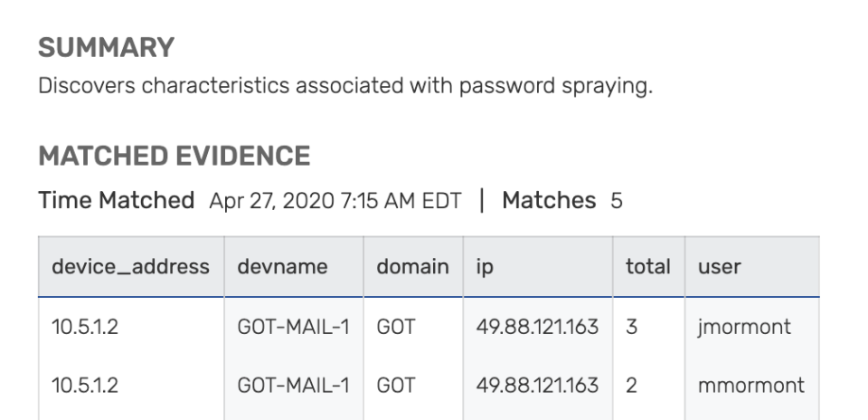Select GOT-MAIL-1 in the jmormont row
The width and height of the screenshot is (868, 420).
click(293, 327)
